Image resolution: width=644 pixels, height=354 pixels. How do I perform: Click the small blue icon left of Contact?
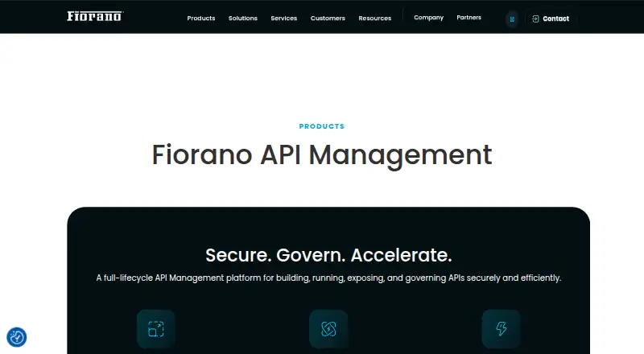(512, 19)
